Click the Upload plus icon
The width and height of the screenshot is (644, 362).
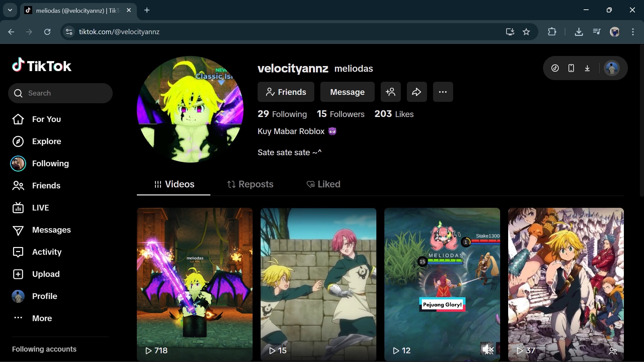18,274
